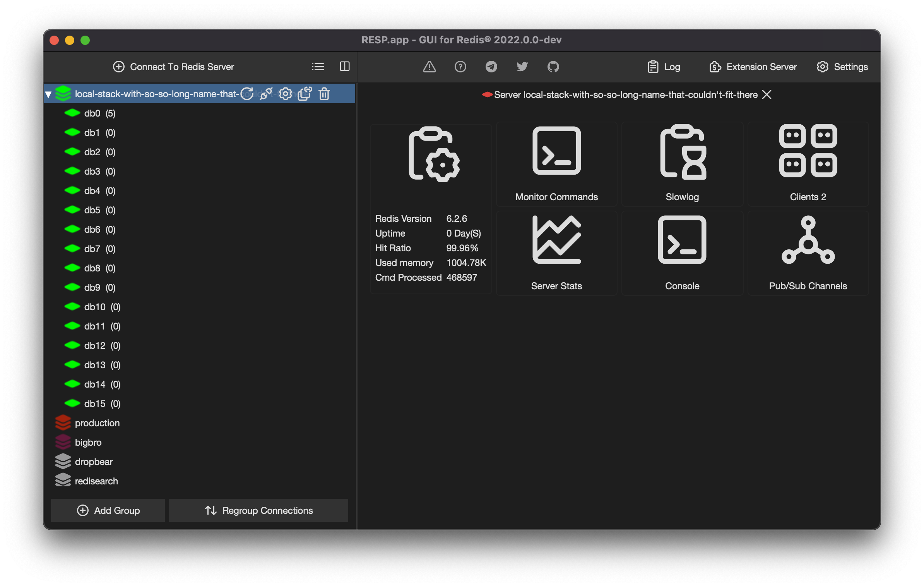Viewport: 924px width, 587px height.
Task: Expand database db8 (0)
Action: (200, 268)
